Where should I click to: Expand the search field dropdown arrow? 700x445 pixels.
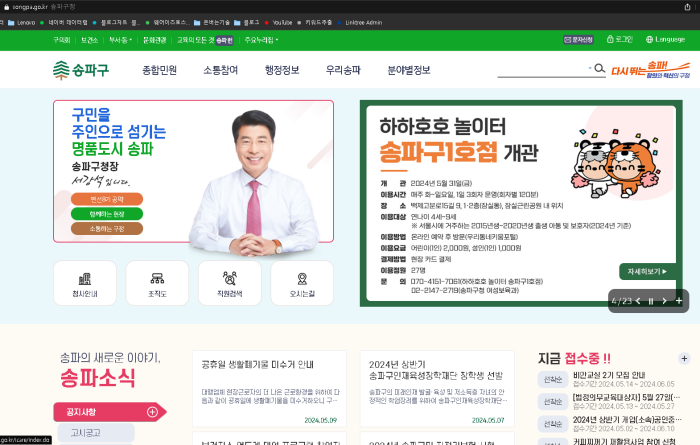[590, 68]
